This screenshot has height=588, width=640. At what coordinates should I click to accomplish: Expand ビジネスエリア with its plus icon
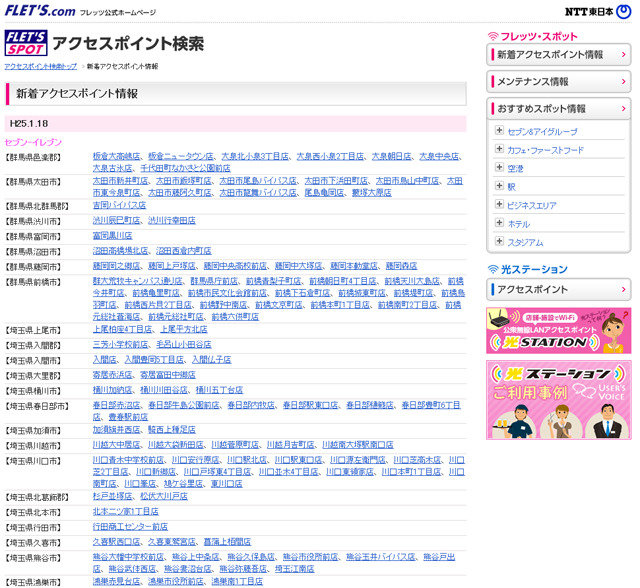(499, 204)
